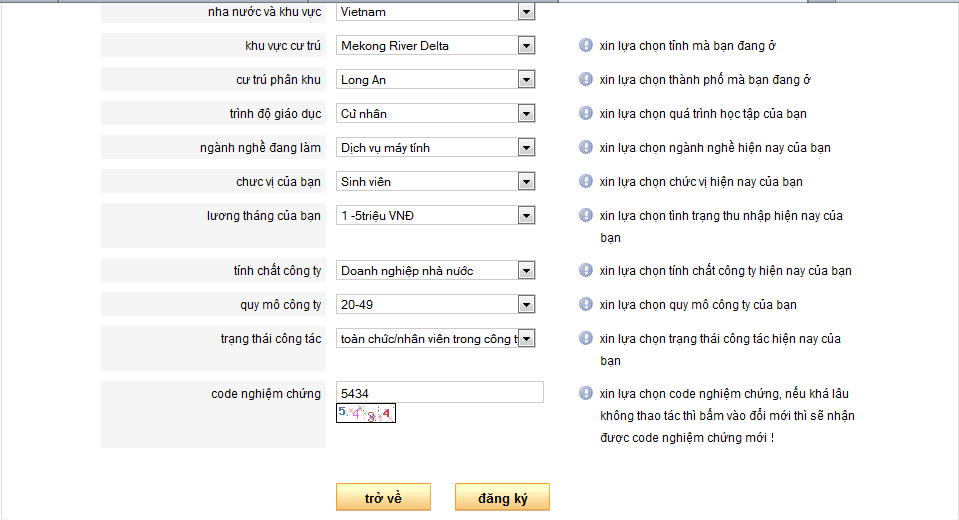The width and height of the screenshot is (959, 520).
Task: Click info icon beside code nghiệm chứng hint
Action: coord(586,393)
